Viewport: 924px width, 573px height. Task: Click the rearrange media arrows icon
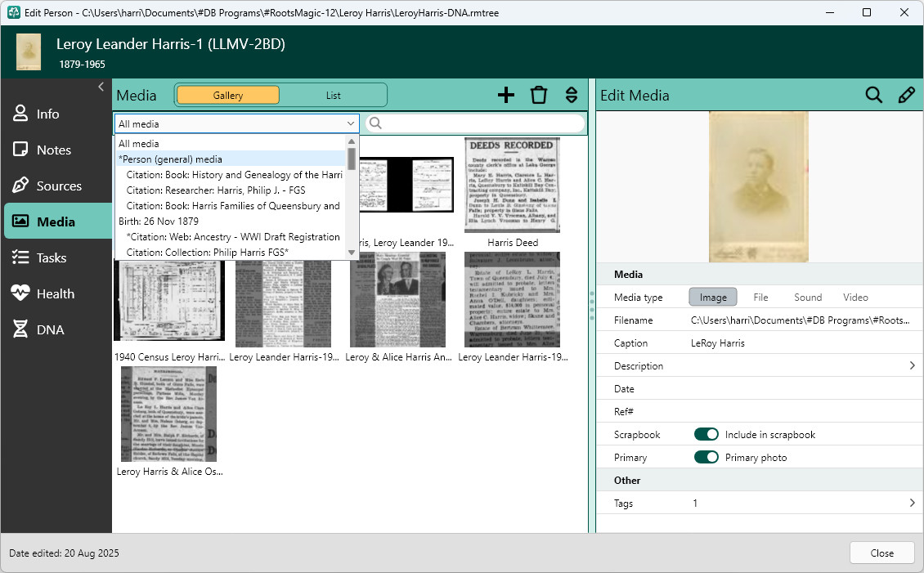point(571,95)
